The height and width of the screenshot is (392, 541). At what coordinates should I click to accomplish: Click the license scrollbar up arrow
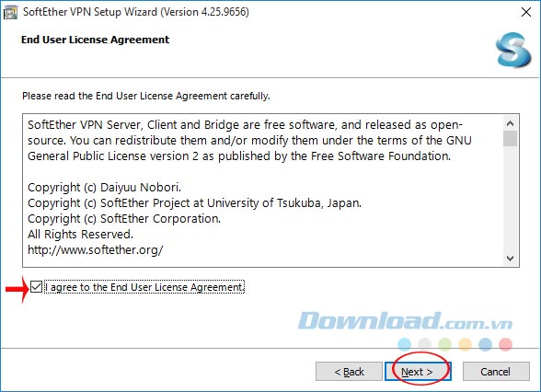coord(510,123)
